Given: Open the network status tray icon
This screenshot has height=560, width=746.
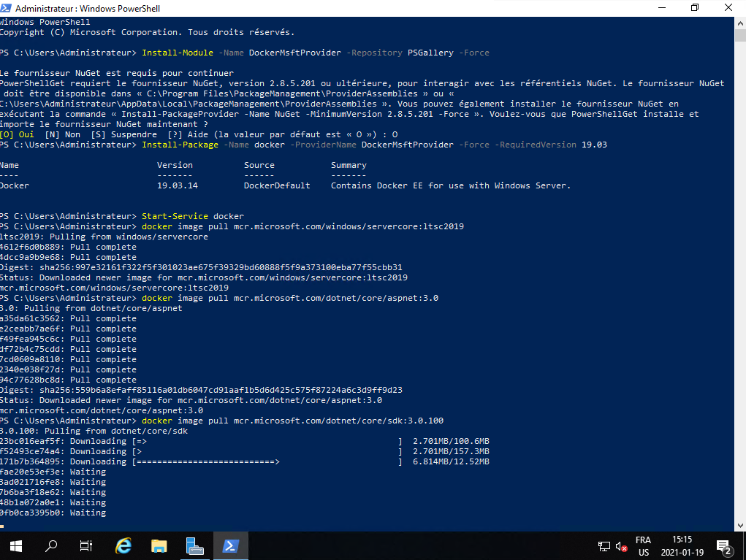Looking at the screenshot, I should point(604,546).
